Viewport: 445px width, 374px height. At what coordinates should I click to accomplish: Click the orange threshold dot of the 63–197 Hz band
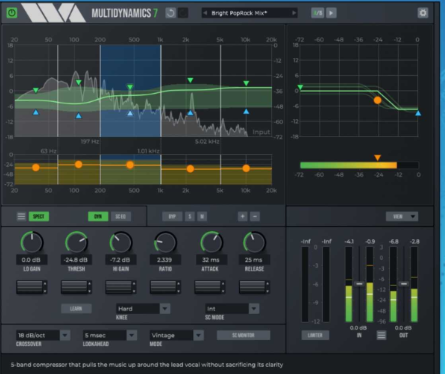[78, 164]
